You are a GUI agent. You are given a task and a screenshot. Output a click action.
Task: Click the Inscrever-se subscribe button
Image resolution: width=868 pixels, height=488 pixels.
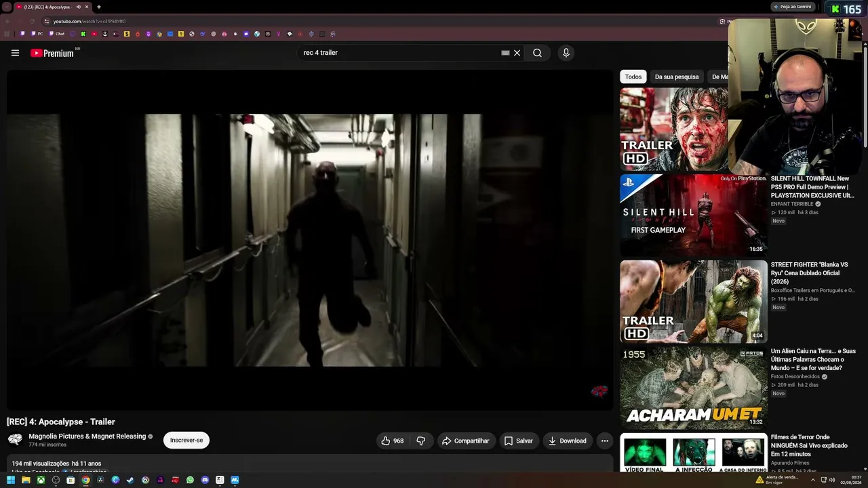[x=186, y=441]
